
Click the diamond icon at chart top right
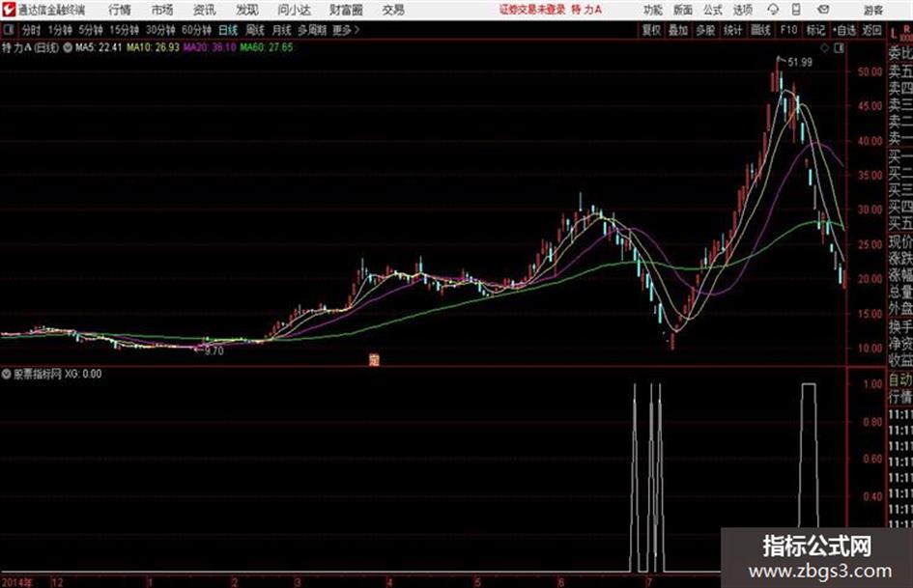click(824, 48)
